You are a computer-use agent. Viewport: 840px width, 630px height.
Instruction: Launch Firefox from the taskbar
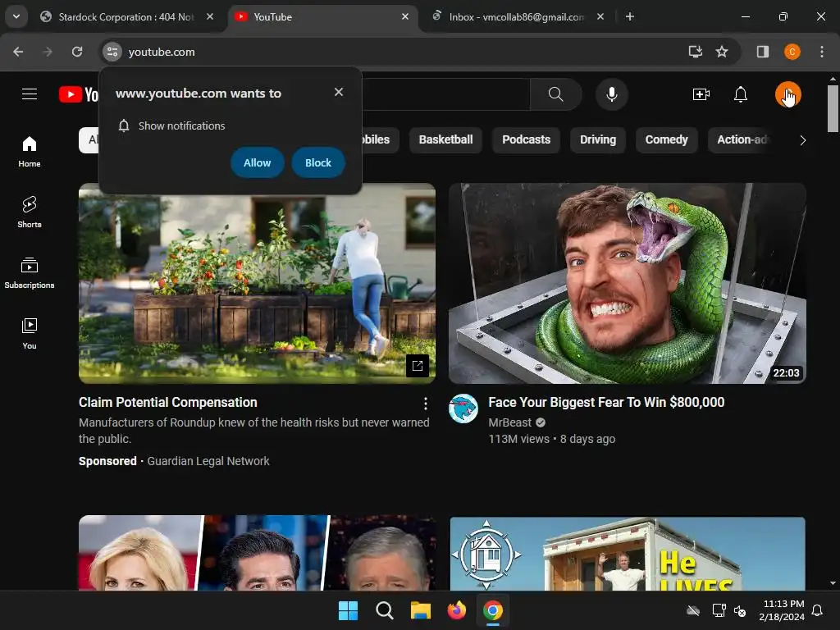[x=457, y=610]
